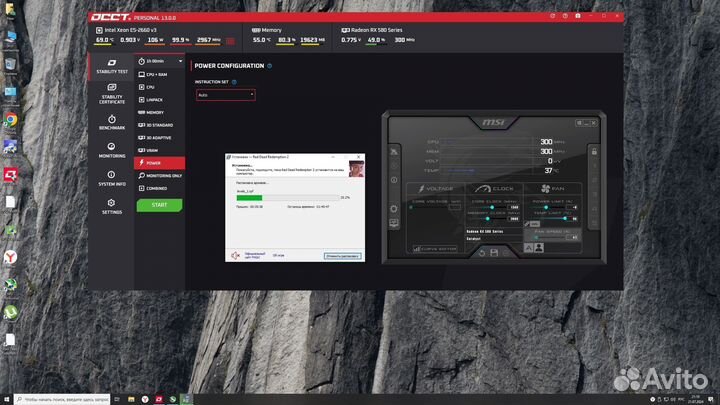This screenshot has width=720, height=405.
Task: Click the Task View taskbar icon
Action: click(x=117, y=399)
